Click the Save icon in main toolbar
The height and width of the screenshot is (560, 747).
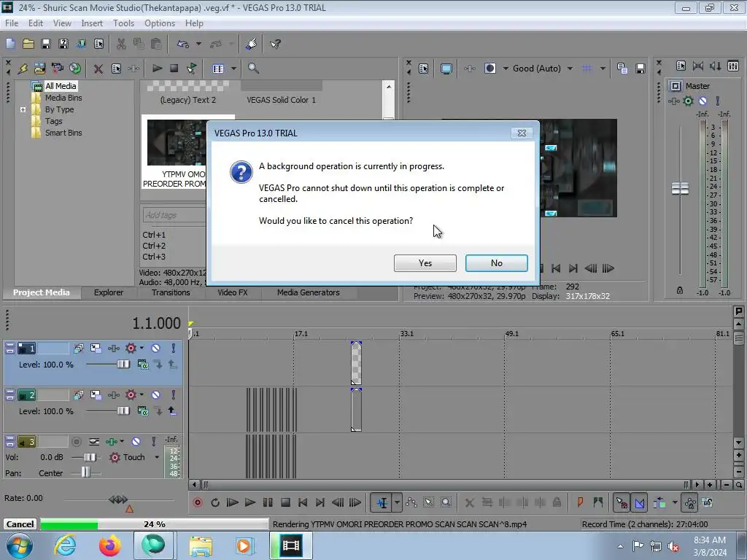tap(46, 44)
